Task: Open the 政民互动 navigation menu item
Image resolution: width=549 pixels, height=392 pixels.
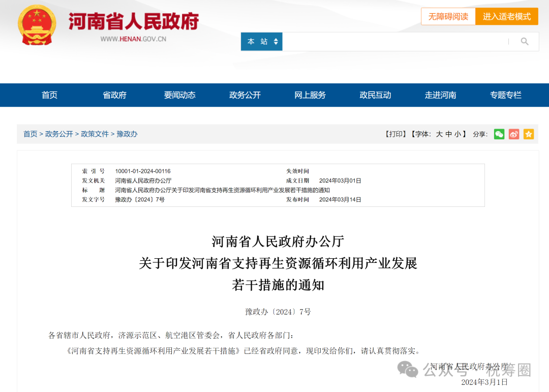Action: pos(375,95)
